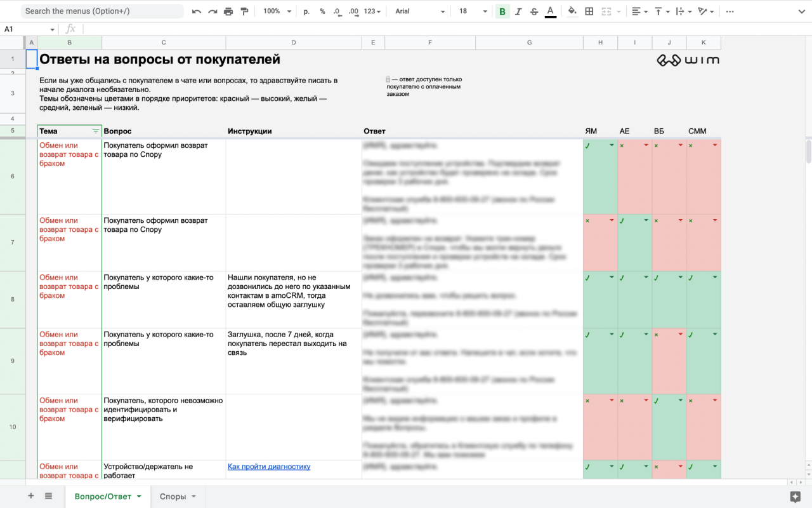Open row 10 ВБ checkmark dropdown
The height and width of the screenshot is (508, 812).
(x=681, y=401)
